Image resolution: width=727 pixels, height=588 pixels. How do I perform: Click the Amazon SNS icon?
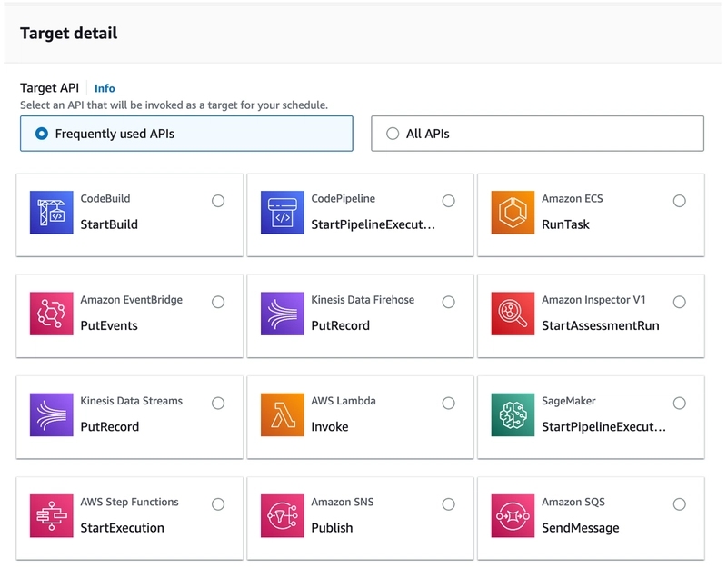pyautogui.click(x=283, y=515)
